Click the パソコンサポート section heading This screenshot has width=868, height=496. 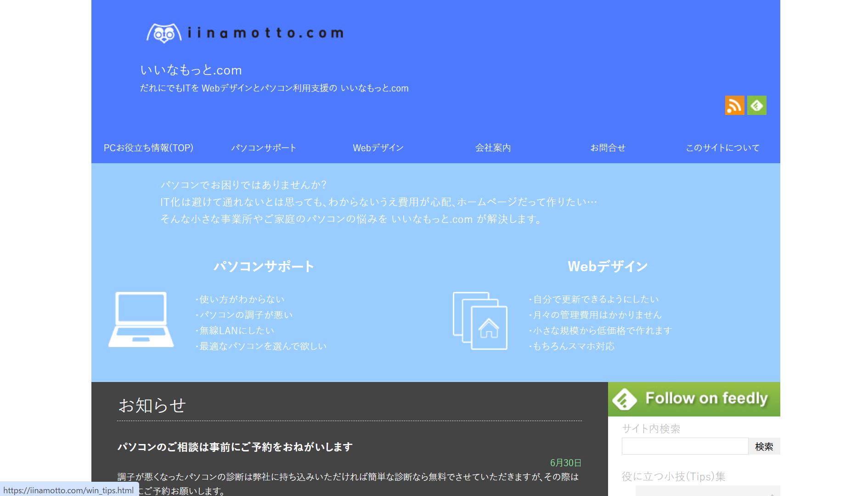coord(264,266)
